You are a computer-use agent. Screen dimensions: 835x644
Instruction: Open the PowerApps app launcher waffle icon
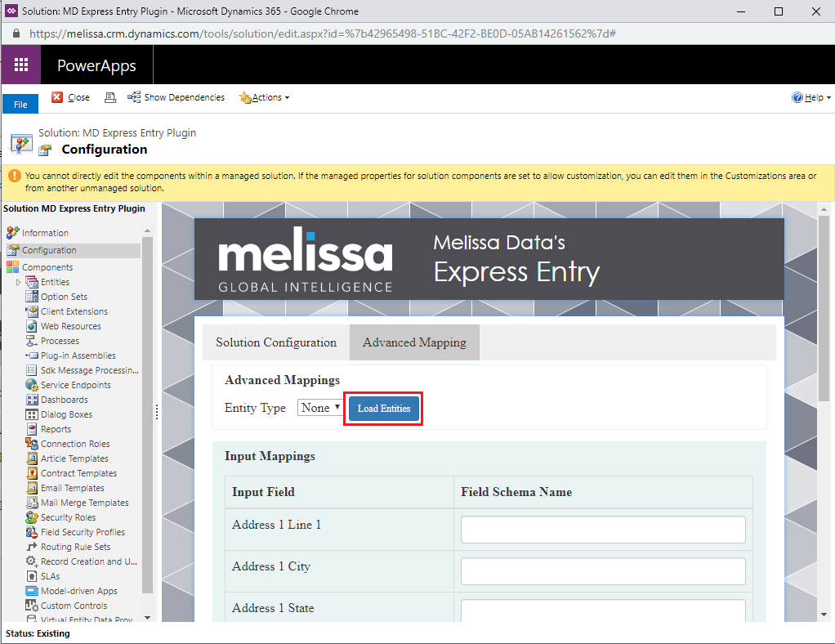click(21, 65)
